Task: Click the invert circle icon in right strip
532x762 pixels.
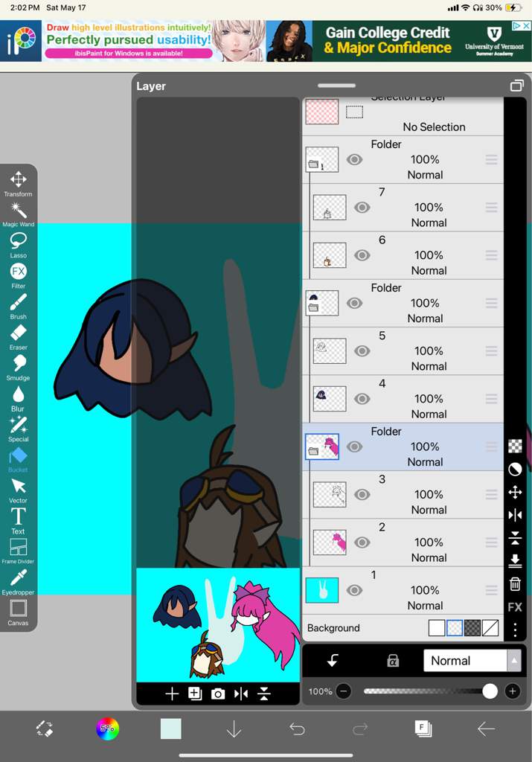Action: tap(515, 469)
